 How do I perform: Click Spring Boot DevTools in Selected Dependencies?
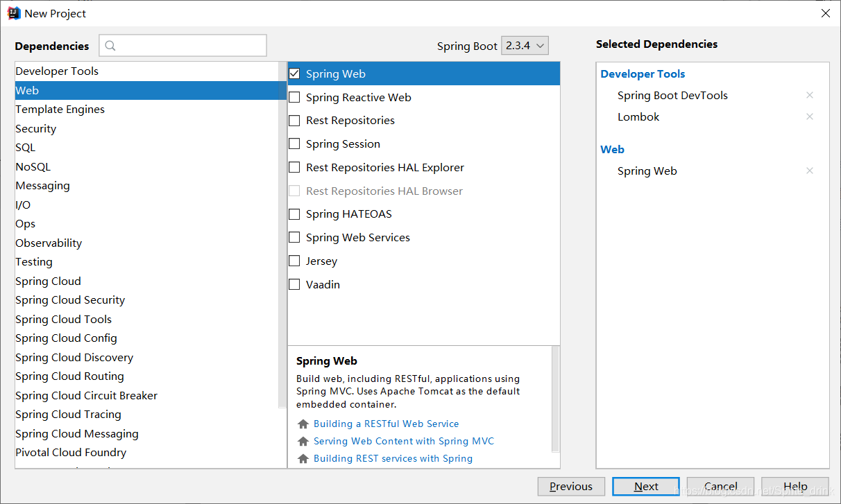672,96
